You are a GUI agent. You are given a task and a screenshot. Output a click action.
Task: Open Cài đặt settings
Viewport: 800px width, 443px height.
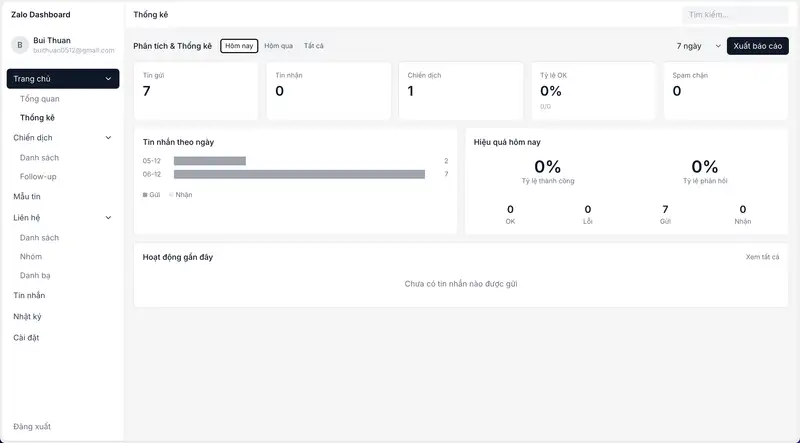(x=26, y=338)
